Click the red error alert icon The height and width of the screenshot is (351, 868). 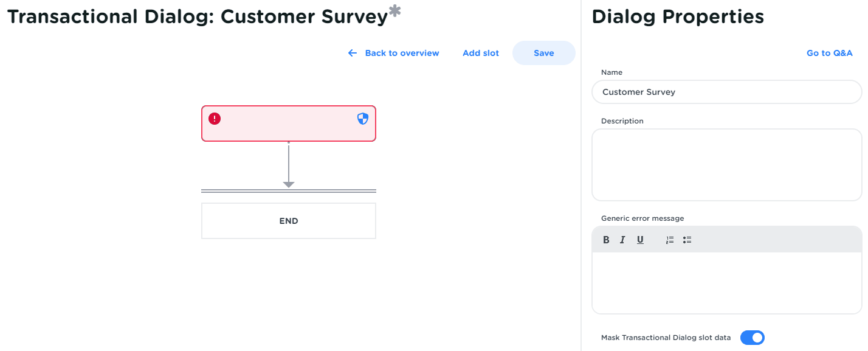click(x=215, y=119)
